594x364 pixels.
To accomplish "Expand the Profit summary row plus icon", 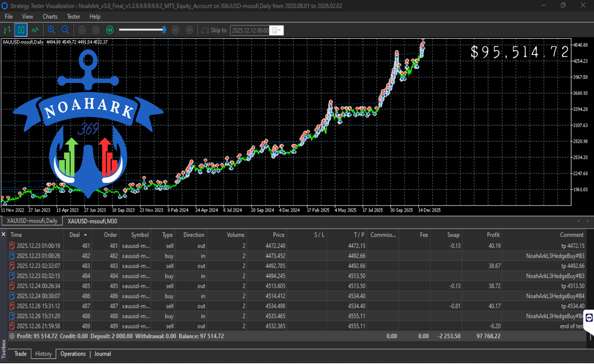I will coord(12,336).
